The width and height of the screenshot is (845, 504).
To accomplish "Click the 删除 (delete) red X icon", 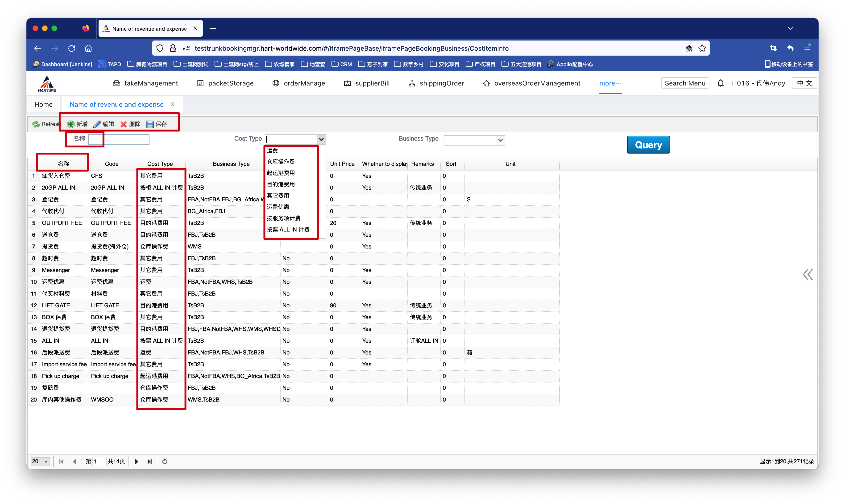I will pyautogui.click(x=123, y=124).
